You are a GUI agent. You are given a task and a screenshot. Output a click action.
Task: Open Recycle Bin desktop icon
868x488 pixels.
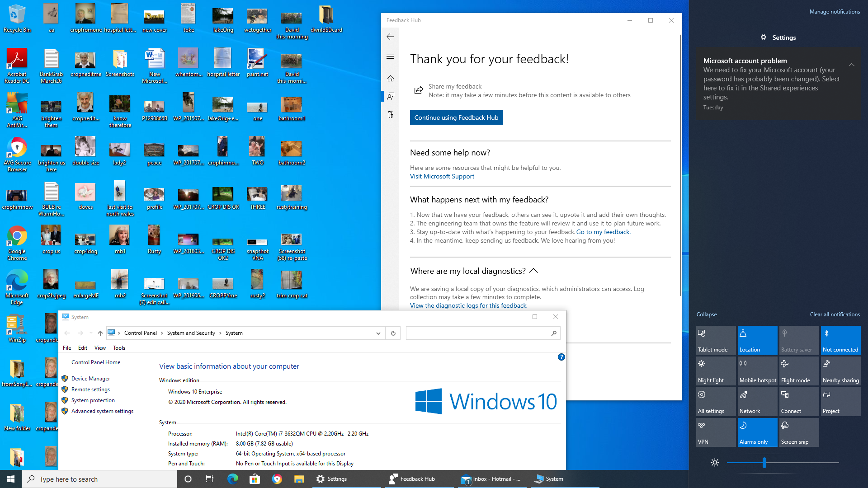click(x=17, y=19)
